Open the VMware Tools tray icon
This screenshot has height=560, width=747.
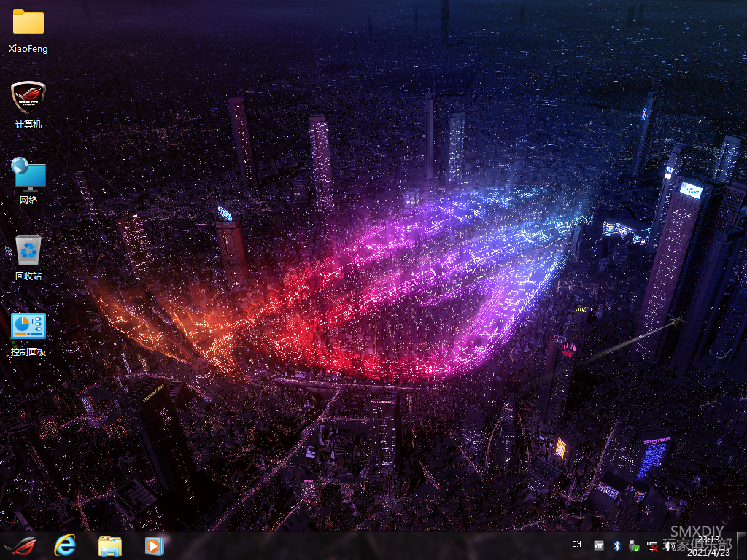(599, 545)
